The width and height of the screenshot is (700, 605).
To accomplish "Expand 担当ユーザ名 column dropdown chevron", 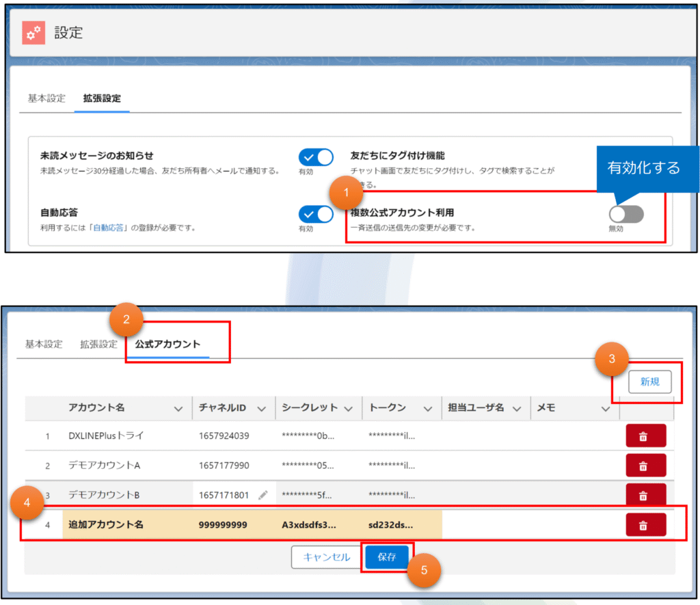I will pyautogui.click(x=517, y=408).
